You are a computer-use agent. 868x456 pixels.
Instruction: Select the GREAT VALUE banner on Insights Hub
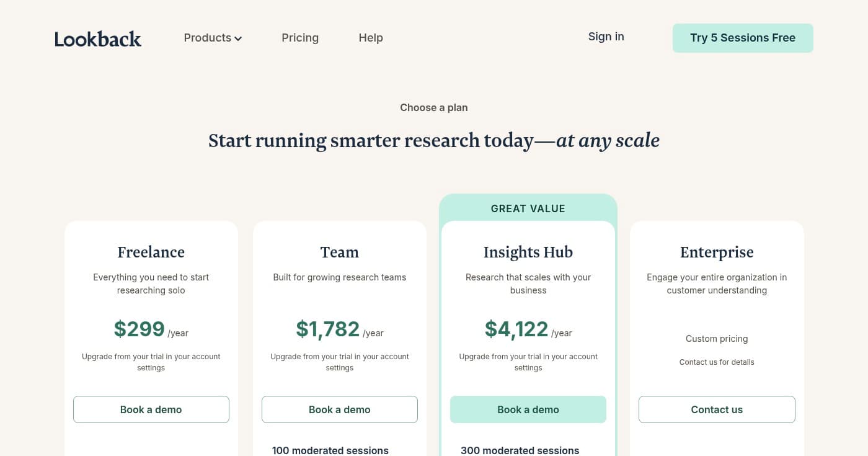pos(528,208)
